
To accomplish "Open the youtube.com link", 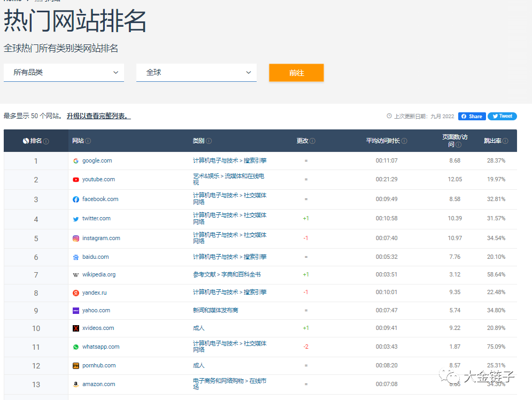I will [98, 179].
